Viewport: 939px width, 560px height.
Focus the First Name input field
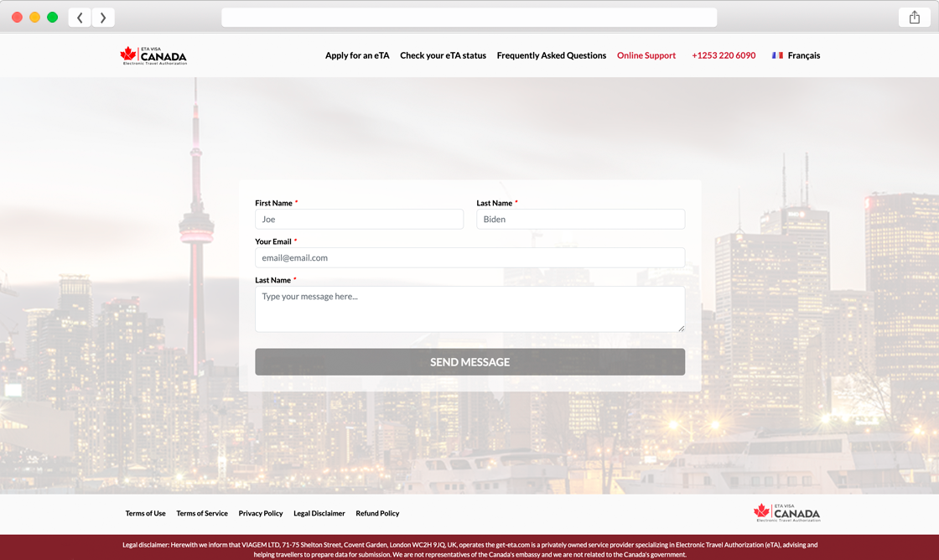(359, 219)
